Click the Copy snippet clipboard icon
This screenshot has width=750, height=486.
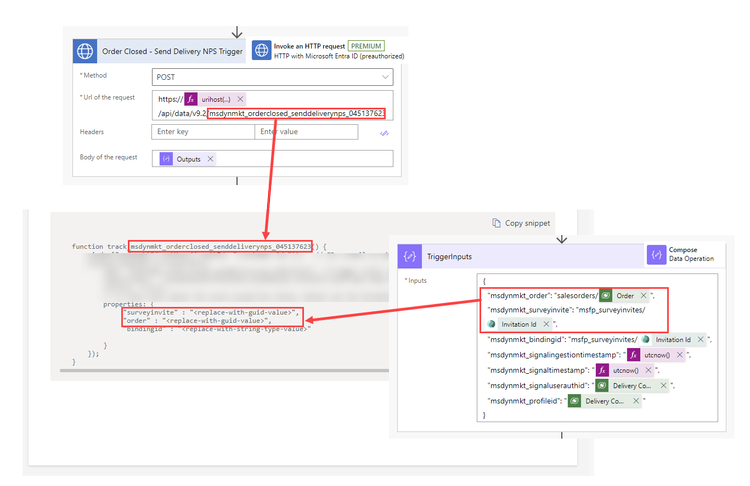[x=496, y=223]
